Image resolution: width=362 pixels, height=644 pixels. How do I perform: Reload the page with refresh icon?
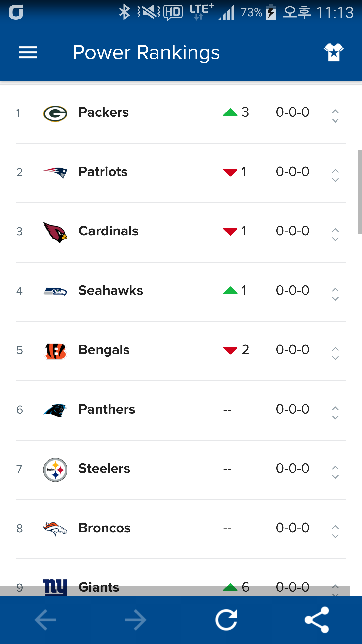(x=226, y=620)
